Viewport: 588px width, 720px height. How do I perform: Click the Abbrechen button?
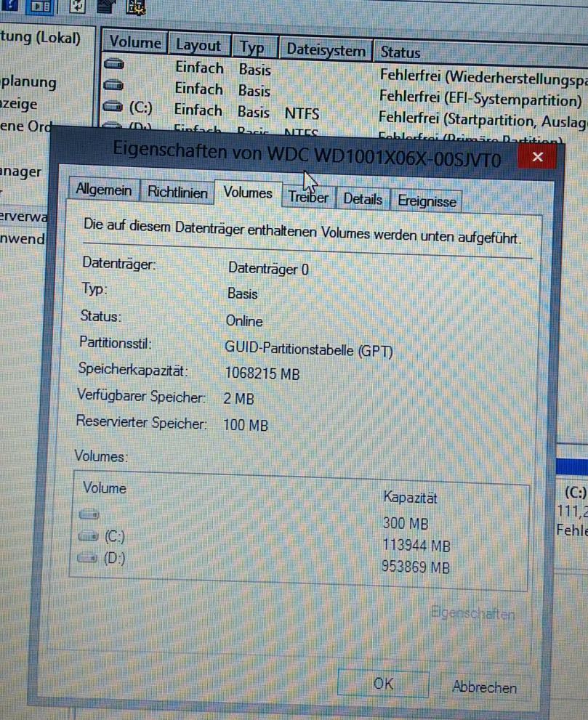[485, 687]
